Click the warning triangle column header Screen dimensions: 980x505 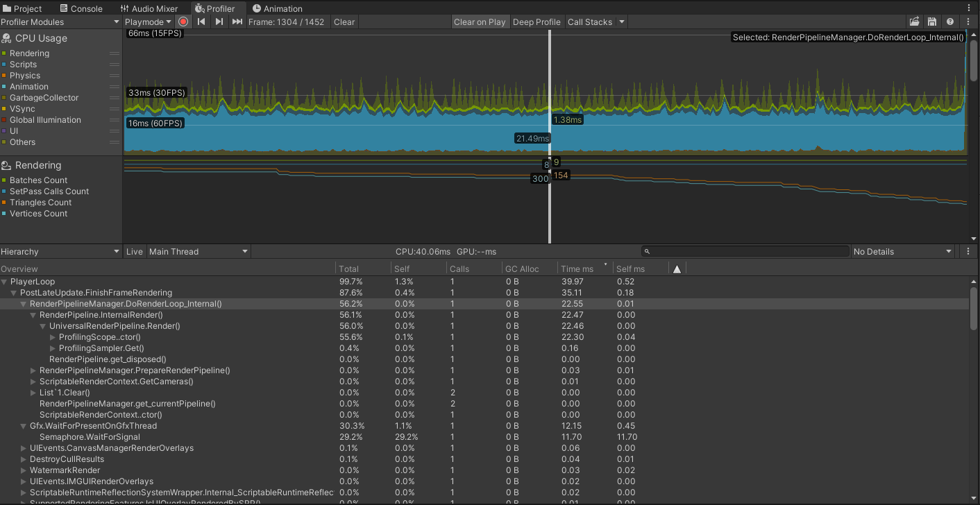677,268
